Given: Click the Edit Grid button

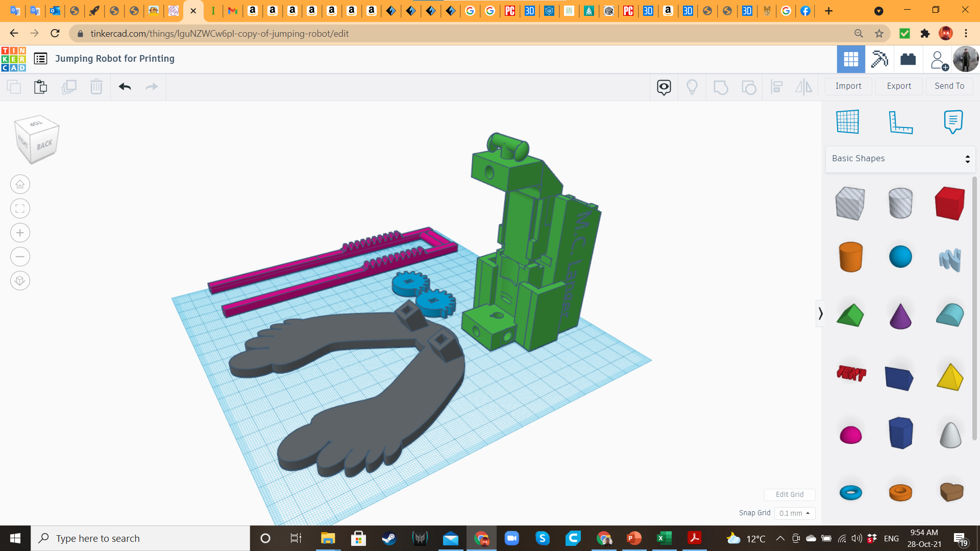Looking at the screenshot, I should (x=789, y=494).
